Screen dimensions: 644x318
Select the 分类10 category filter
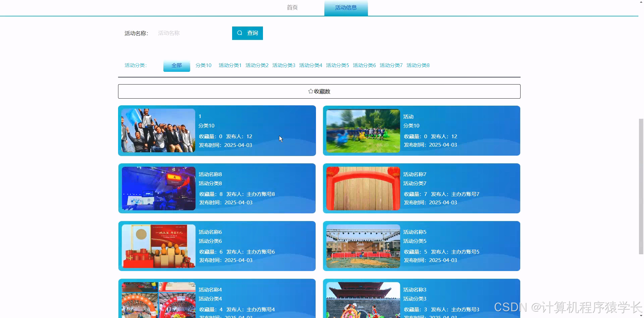[x=203, y=65]
